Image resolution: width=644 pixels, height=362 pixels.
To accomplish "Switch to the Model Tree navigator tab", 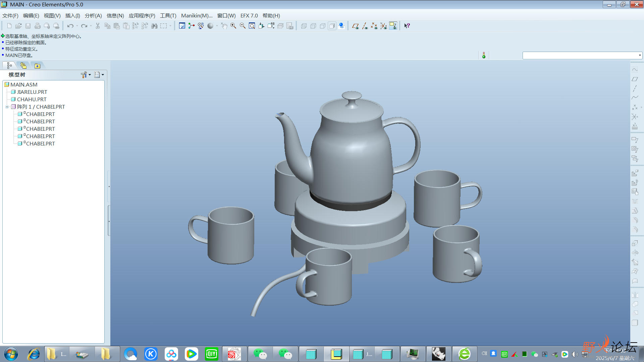I will point(9,65).
